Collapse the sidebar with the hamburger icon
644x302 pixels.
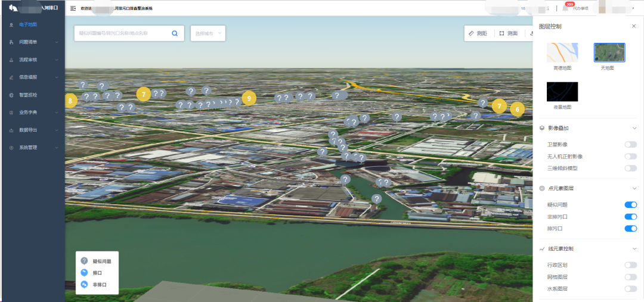[x=73, y=8]
